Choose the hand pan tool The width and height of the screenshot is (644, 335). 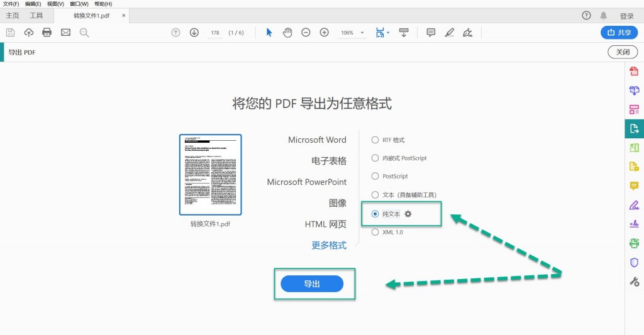click(287, 33)
